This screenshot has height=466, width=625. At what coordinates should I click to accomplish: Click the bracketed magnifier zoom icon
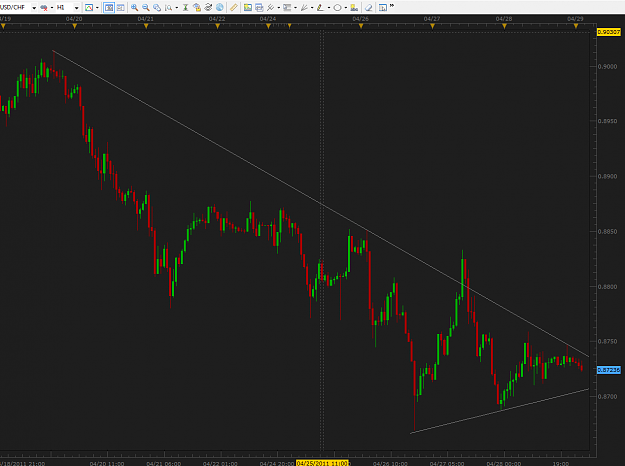pyautogui.click(x=169, y=8)
